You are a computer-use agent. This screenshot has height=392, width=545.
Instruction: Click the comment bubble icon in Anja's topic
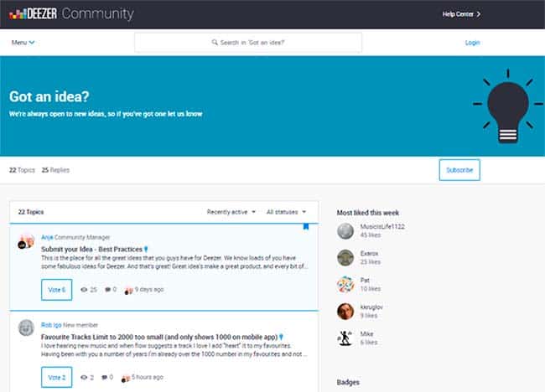108,290
